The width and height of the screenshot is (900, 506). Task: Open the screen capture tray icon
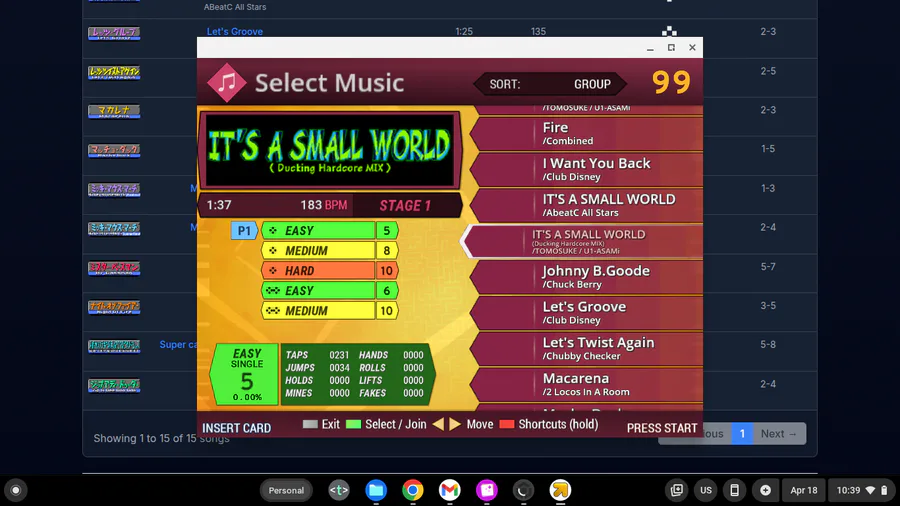pos(677,490)
